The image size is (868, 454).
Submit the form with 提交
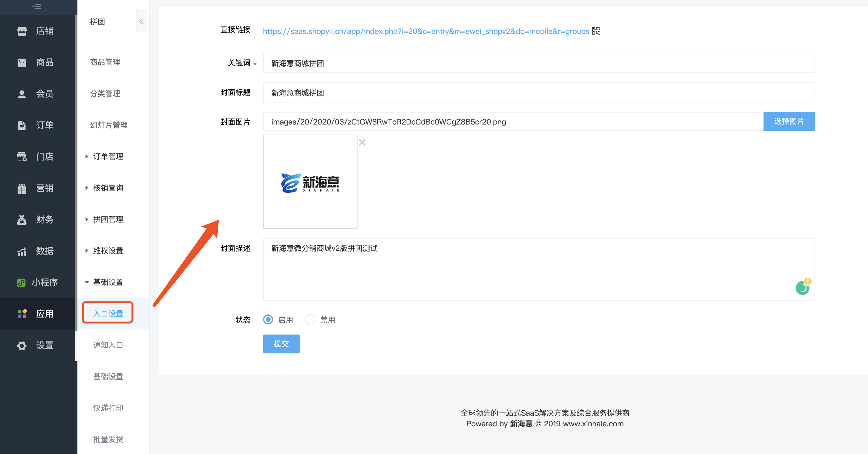[x=281, y=344]
